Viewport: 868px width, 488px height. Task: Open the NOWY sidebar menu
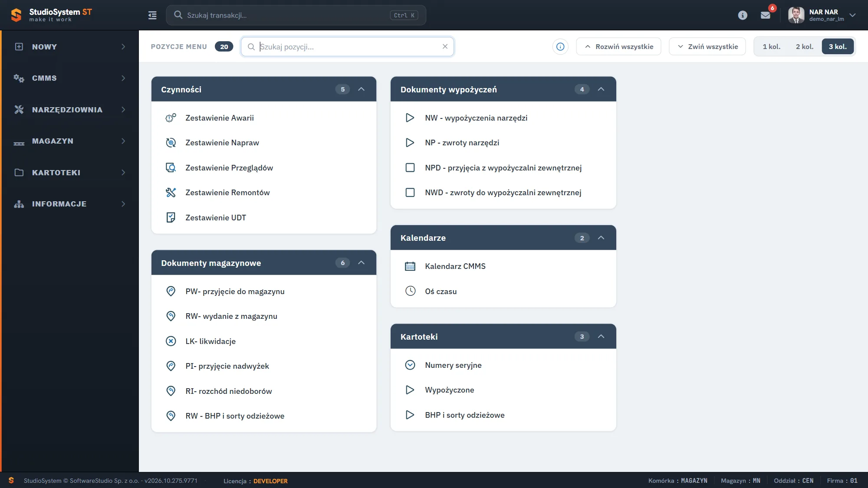(69, 46)
